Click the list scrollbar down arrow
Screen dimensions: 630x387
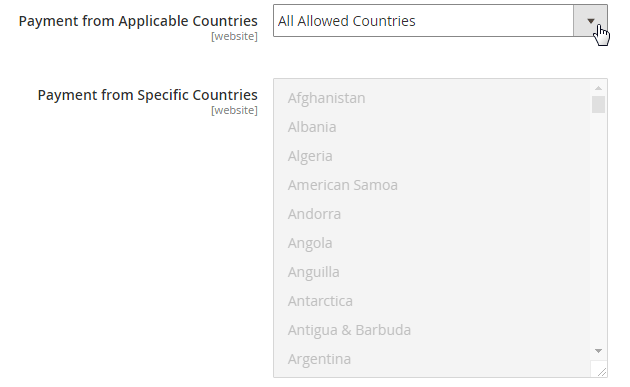598,351
